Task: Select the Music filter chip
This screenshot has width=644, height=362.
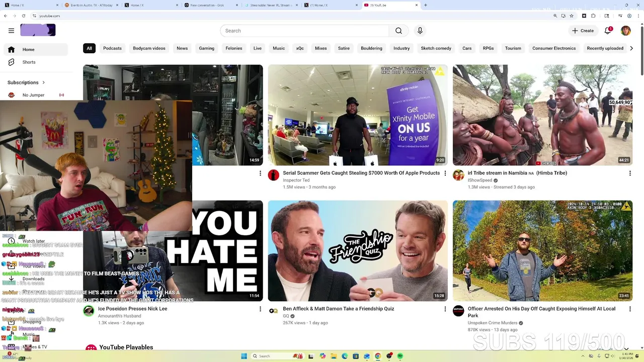Action: point(279,48)
